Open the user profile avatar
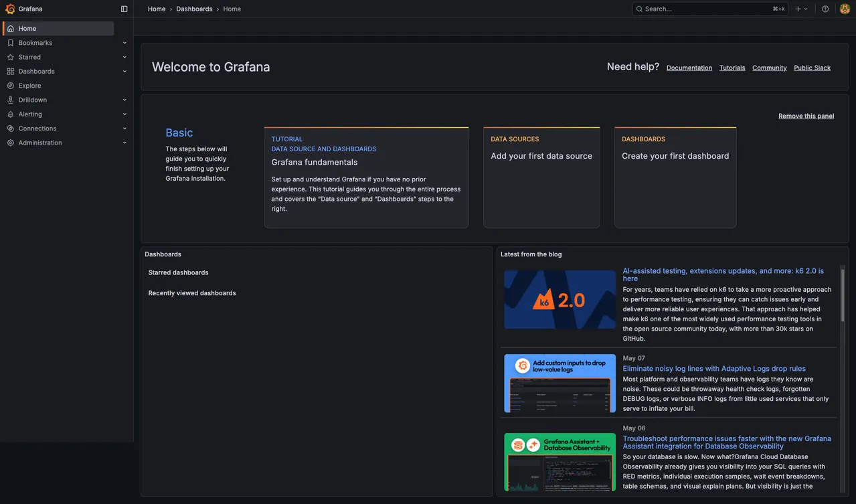Screen dimensions: 856x504 tap(845, 9)
